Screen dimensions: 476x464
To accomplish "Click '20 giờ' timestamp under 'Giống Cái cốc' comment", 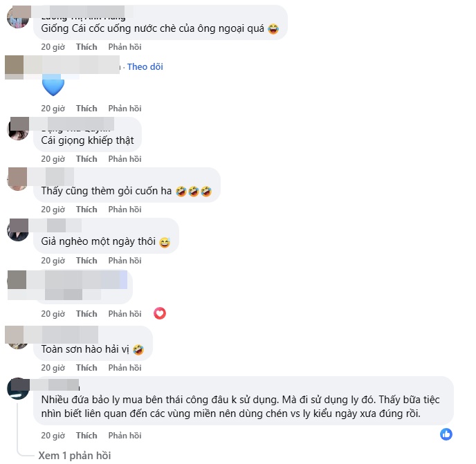I will coord(53,47).
